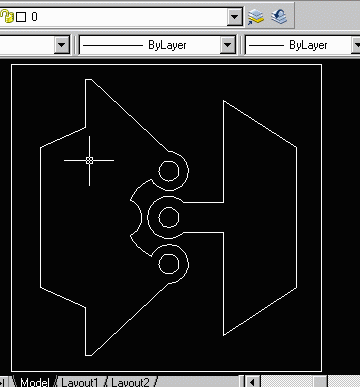Click the tab scroll arrow beside Model
The height and width of the screenshot is (387, 360).
3,382
